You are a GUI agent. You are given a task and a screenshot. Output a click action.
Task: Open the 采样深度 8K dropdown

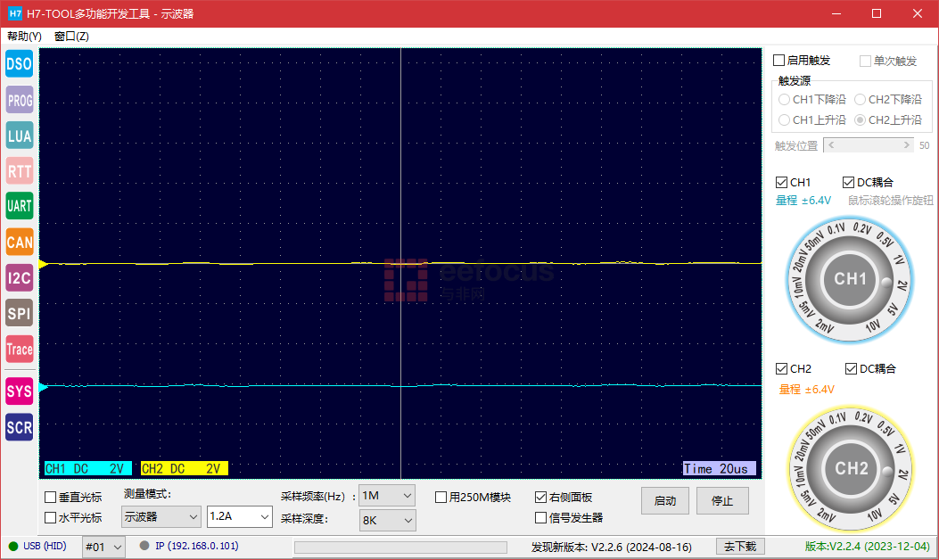click(387, 520)
